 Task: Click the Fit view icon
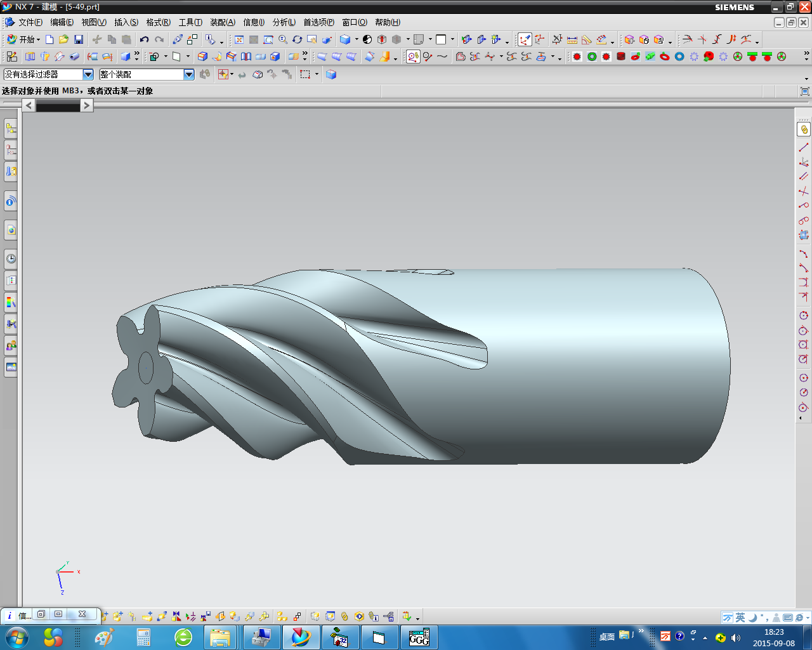[x=239, y=39]
